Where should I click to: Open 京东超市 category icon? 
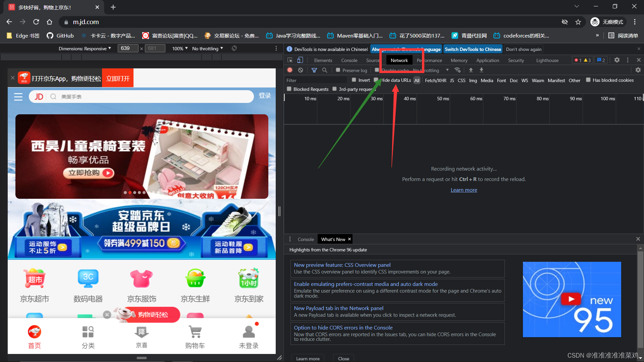[35, 278]
